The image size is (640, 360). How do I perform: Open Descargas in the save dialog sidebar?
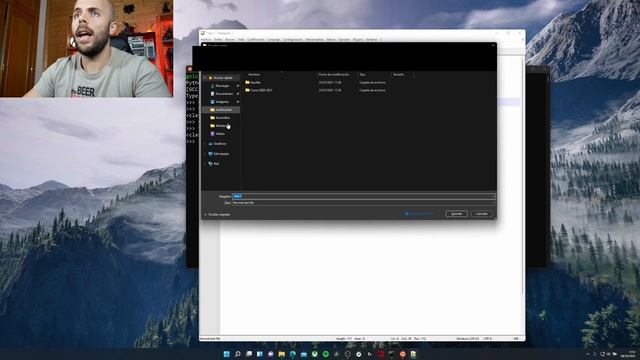pos(222,86)
